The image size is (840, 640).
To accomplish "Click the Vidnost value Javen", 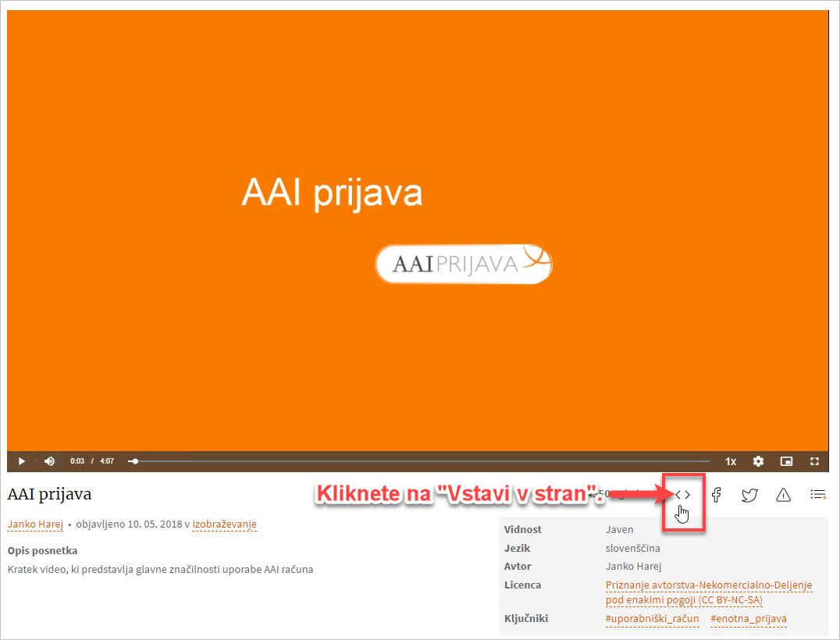I will tap(619, 530).
